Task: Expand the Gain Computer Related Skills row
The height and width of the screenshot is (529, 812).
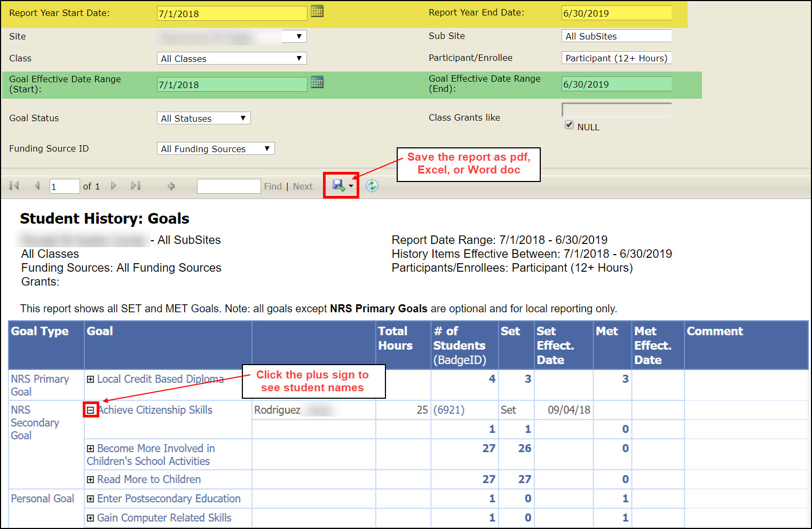Action: pyautogui.click(x=91, y=518)
